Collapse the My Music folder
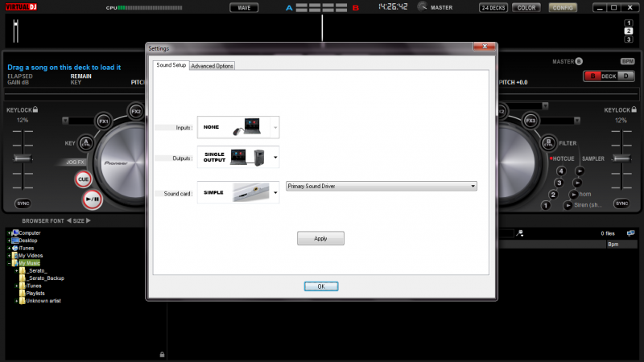 [x=9, y=263]
